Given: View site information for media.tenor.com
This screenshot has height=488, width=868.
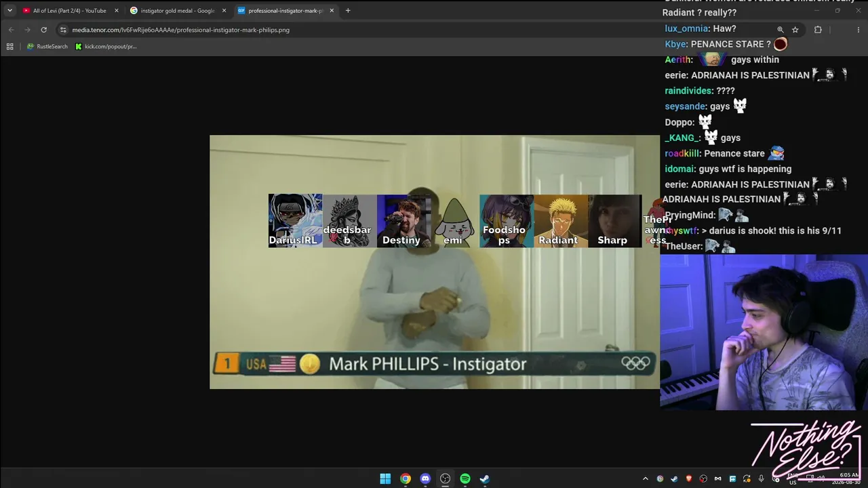Looking at the screenshot, I should pos(63,30).
